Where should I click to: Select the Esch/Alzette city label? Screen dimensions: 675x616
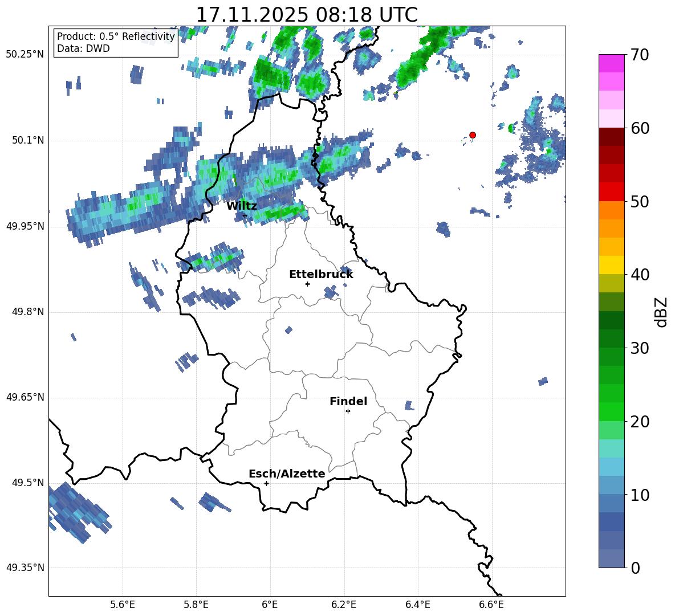(x=287, y=474)
